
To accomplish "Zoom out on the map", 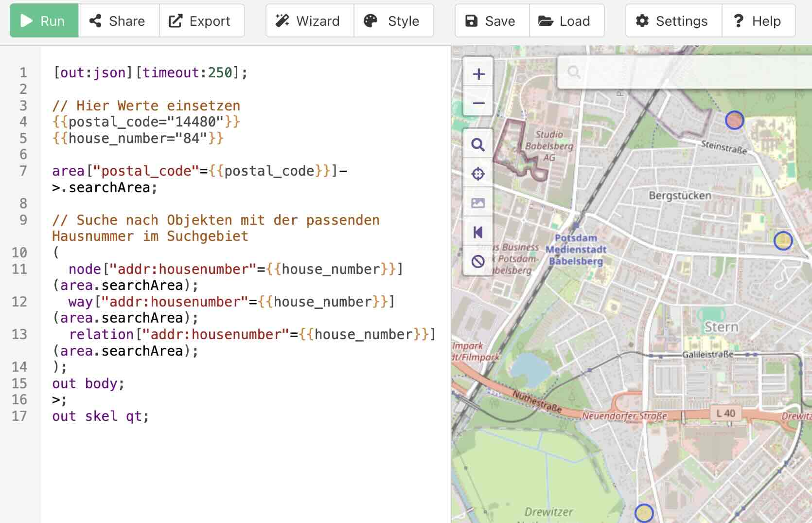I will pos(478,103).
